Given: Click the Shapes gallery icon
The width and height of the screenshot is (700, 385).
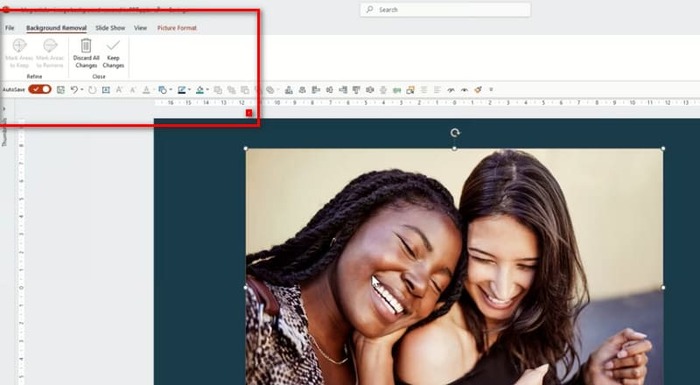Looking at the screenshot, I should click(x=162, y=90).
